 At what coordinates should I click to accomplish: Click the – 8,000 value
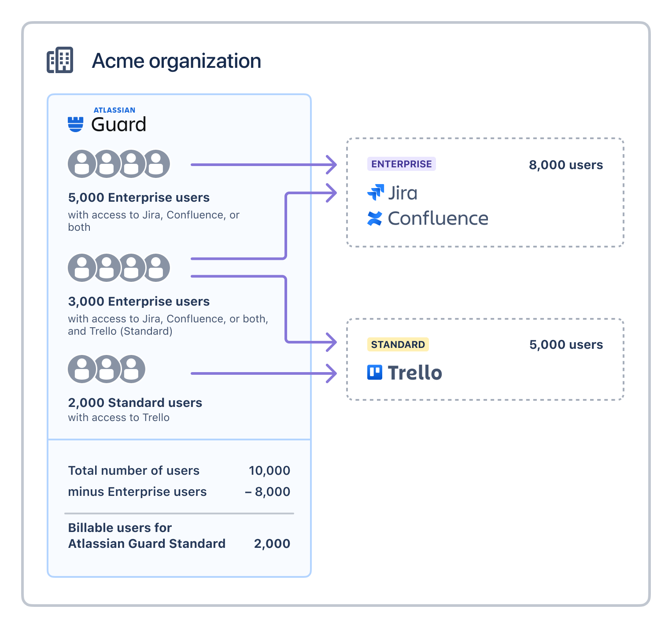pos(268,491)
